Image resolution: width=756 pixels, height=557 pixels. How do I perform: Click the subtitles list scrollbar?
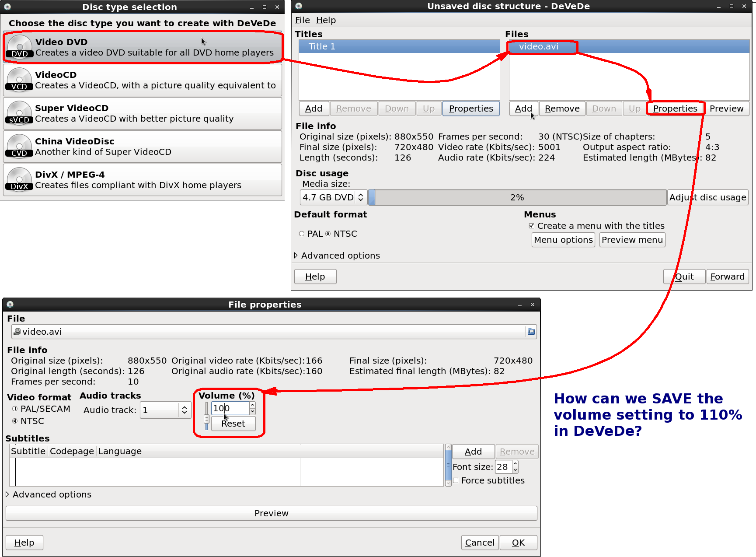tap(448, 465)
